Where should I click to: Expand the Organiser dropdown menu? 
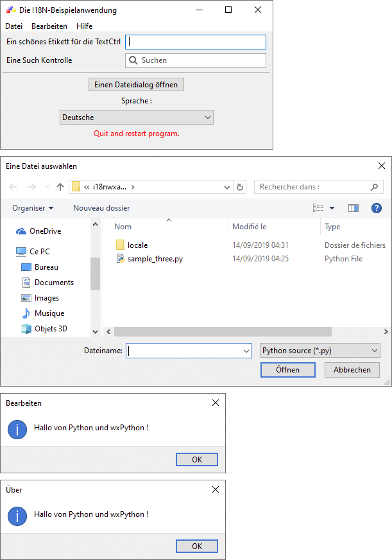tap(33, 208)
